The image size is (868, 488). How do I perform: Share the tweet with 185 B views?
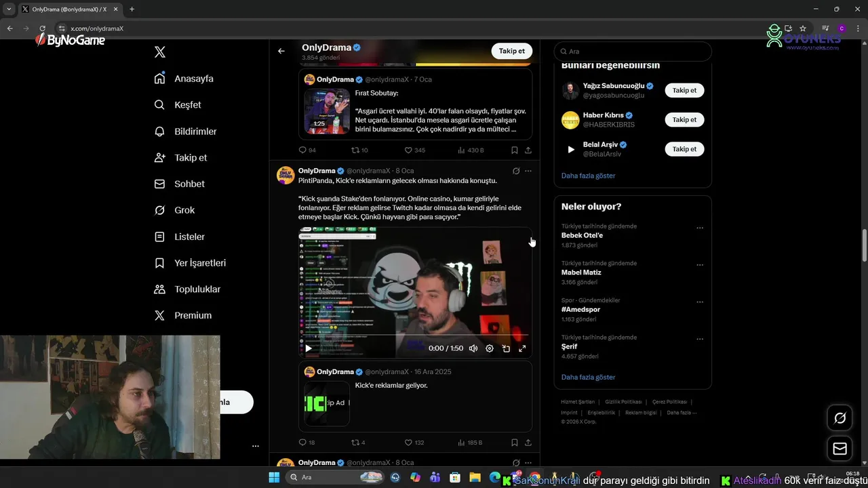click(x=528, y=443)
